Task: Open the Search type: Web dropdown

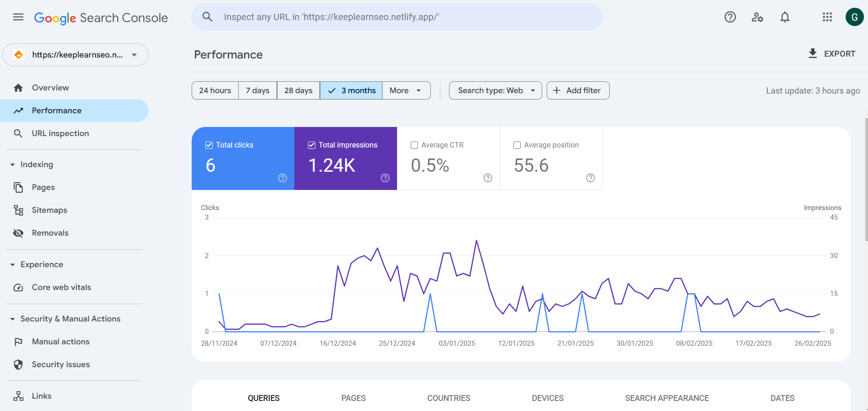Action: (496, 90)
